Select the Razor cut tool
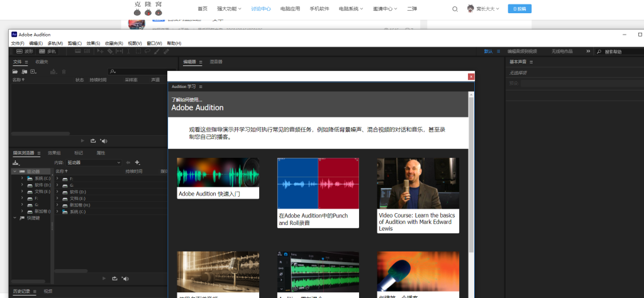644x298 pixels. [109, 52]
